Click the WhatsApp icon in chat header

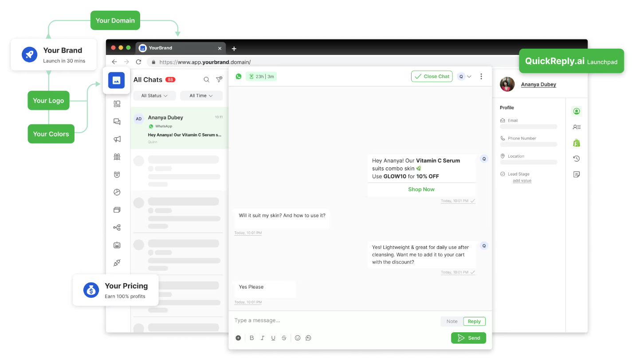pos(239,76)
